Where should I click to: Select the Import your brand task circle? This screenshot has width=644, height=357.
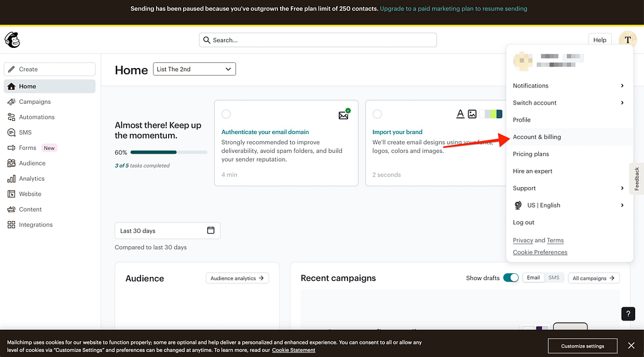pos(377,114)
